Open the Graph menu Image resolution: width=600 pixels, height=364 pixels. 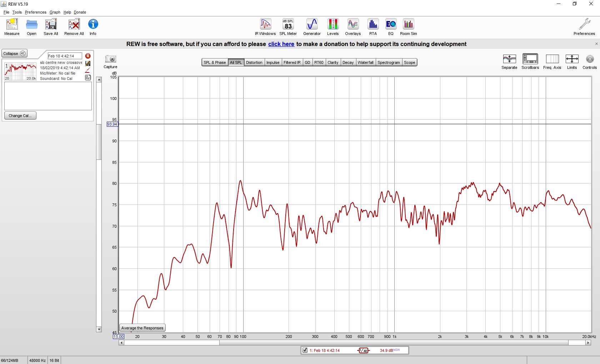pyautogui.click(x=55, y=12)
